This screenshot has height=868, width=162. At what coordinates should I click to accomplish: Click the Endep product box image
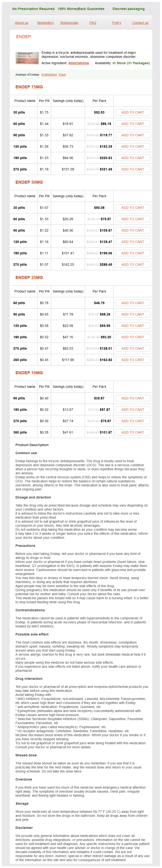[x=27, y=58]
